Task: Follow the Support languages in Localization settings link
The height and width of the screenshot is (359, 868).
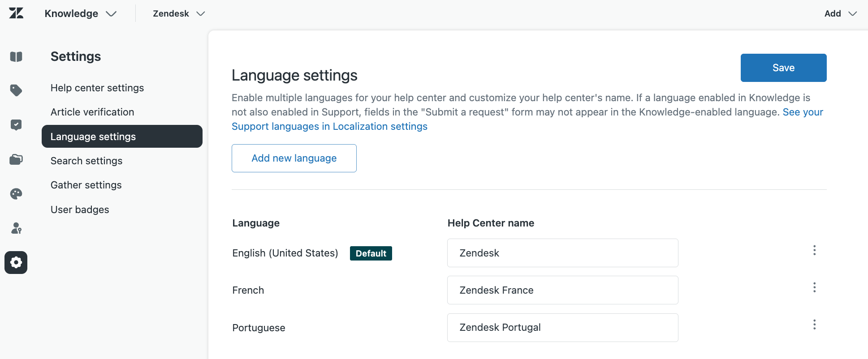Action: point(329,126)
